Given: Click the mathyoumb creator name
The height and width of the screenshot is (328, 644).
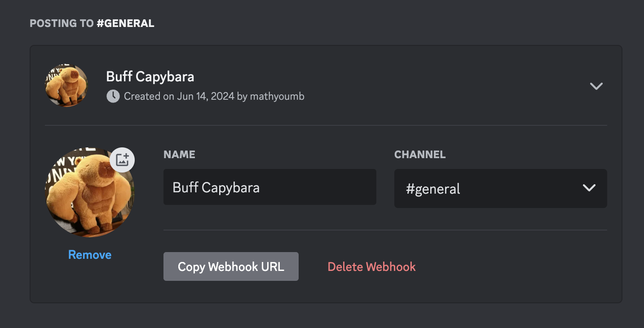Looking at the screenshot, I should coord(277,96).
